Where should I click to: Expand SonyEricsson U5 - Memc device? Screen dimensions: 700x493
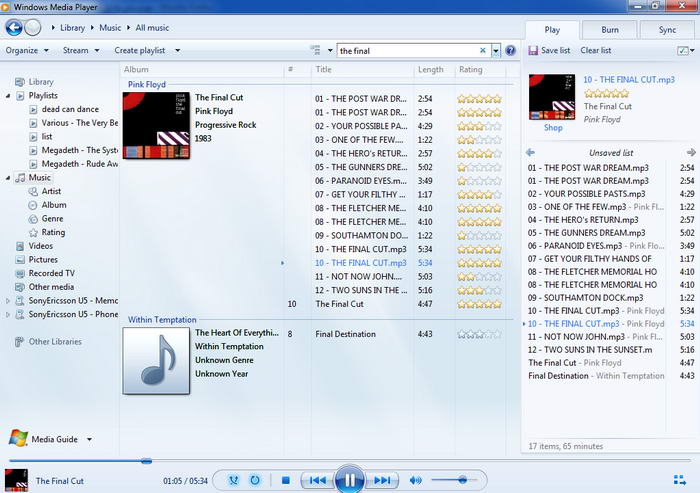click(8, 301)
